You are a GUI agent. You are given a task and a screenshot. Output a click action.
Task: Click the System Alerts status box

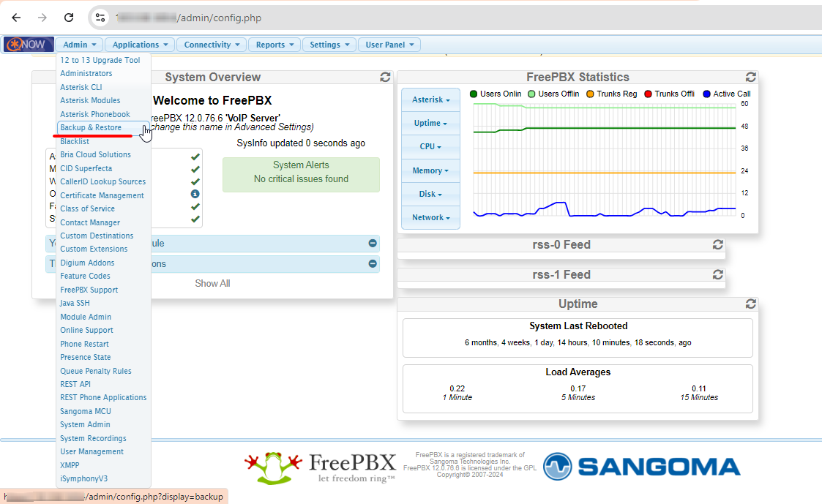(x=301, y=175)
